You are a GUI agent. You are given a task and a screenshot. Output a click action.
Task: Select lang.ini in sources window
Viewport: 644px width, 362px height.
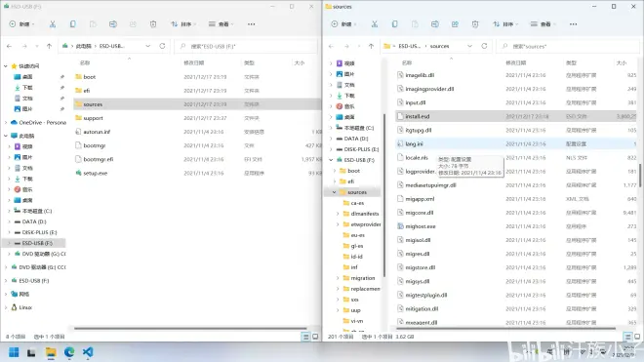pyautogui.click(x=516, y=143)
